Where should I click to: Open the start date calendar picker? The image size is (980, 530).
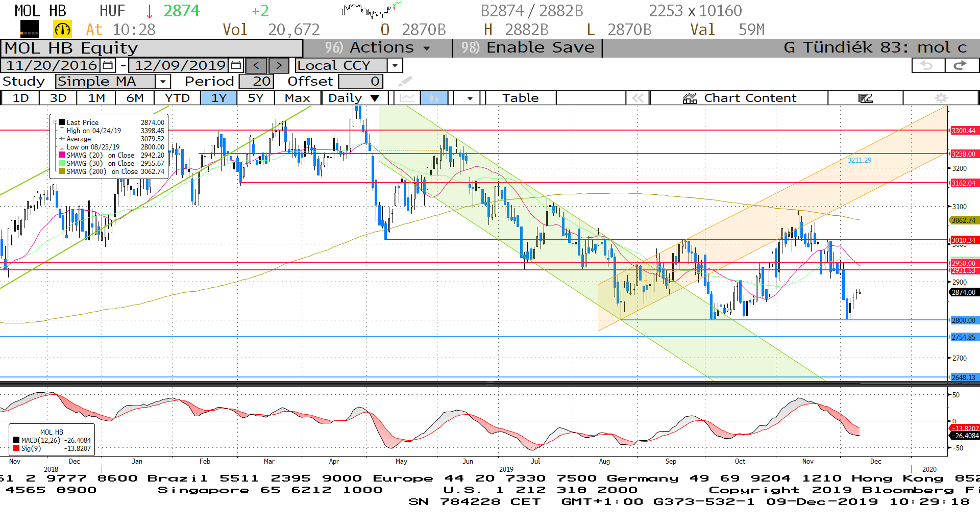(x=108, y=65)
